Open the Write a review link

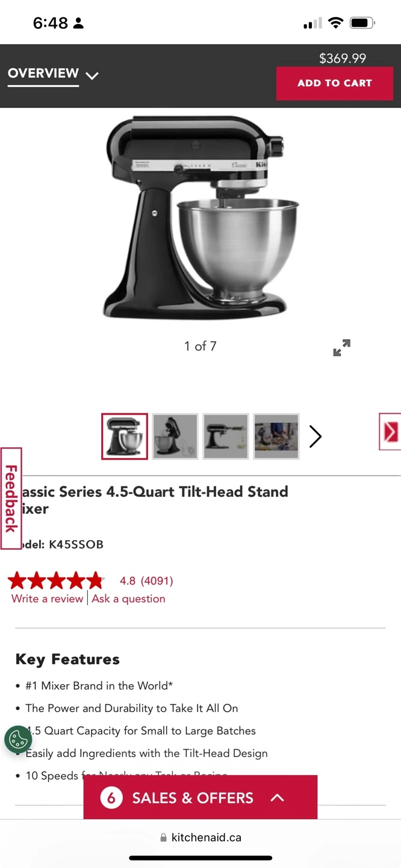tap(47, 599)
